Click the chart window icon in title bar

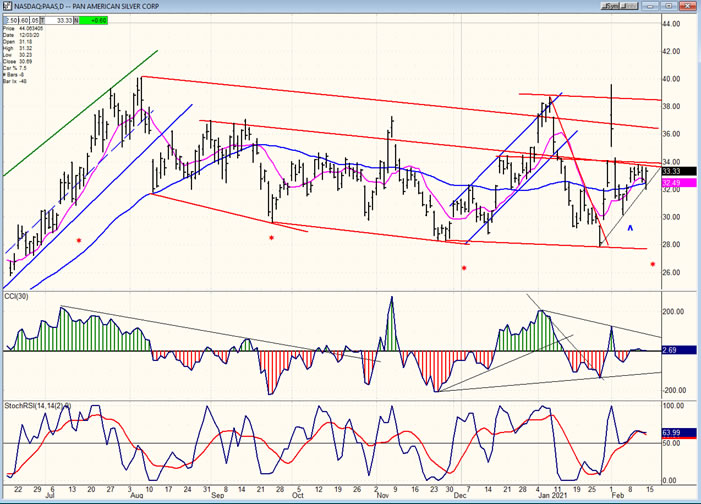[7, 6]
